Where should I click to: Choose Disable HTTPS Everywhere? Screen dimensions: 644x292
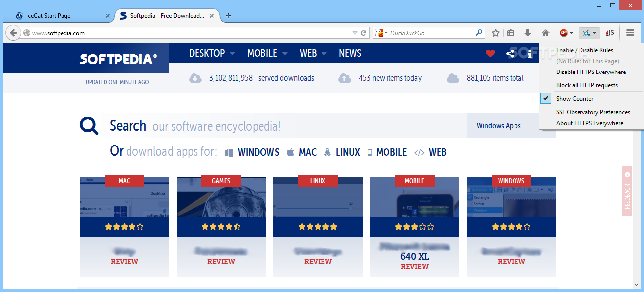point(591,72)
